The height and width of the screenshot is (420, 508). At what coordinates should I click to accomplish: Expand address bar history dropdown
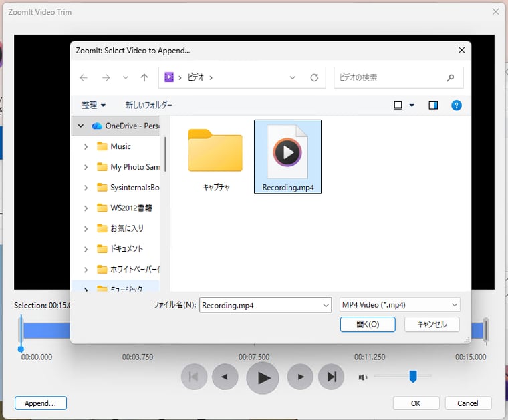pos(292,77)
